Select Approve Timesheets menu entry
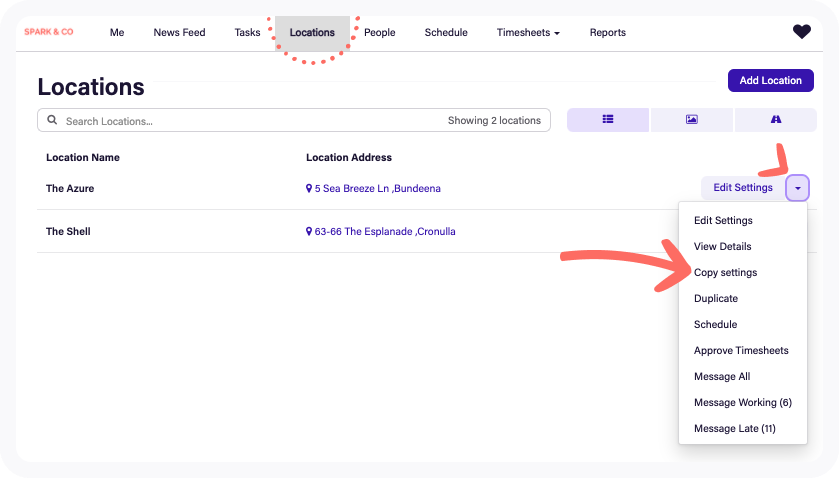Screen dimensions: 839x478 point(741,351)
